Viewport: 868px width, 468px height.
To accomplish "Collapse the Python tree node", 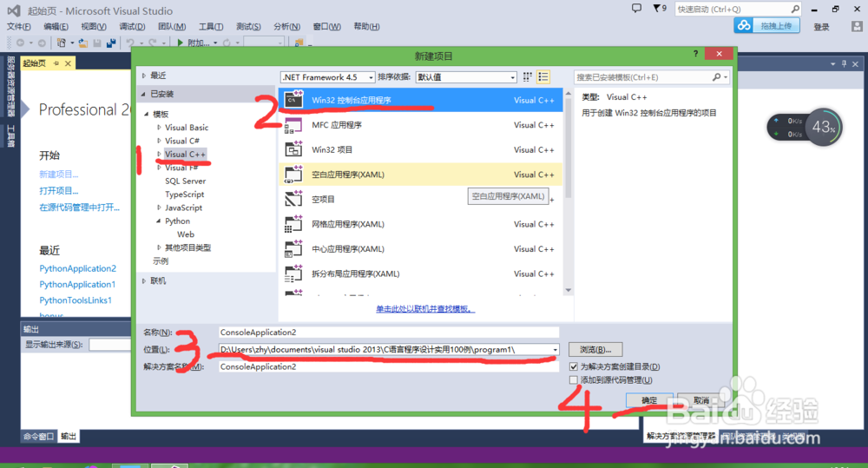I will (x=159, y=221).
